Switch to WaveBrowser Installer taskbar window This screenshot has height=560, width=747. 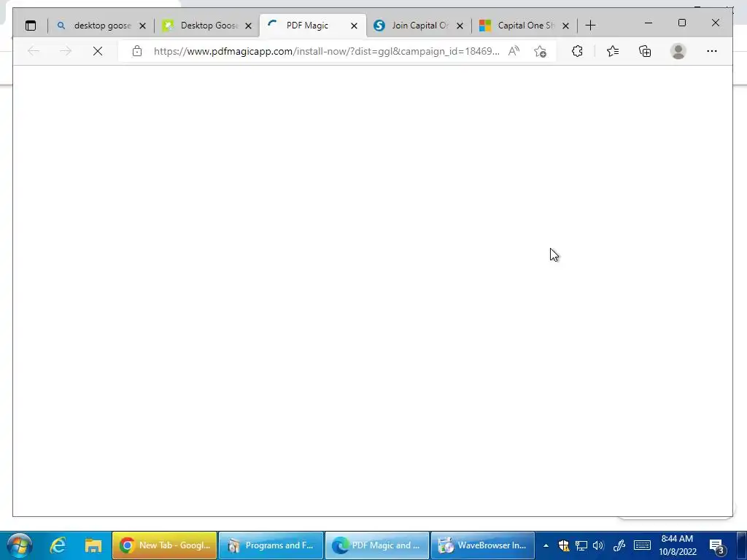(483, 545)
